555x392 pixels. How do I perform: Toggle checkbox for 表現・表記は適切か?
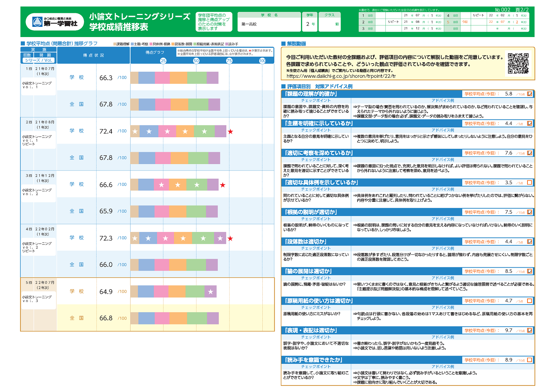tap(530, 330)
